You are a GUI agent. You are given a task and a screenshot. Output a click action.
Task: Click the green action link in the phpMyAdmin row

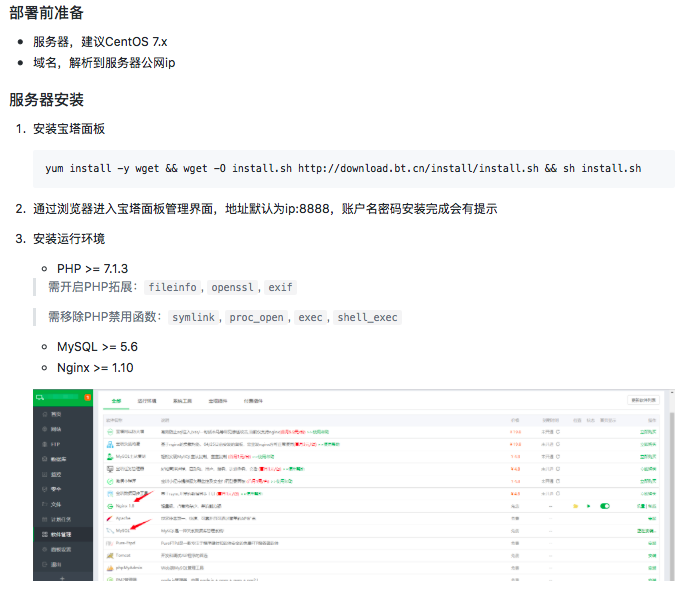(652, 568)
